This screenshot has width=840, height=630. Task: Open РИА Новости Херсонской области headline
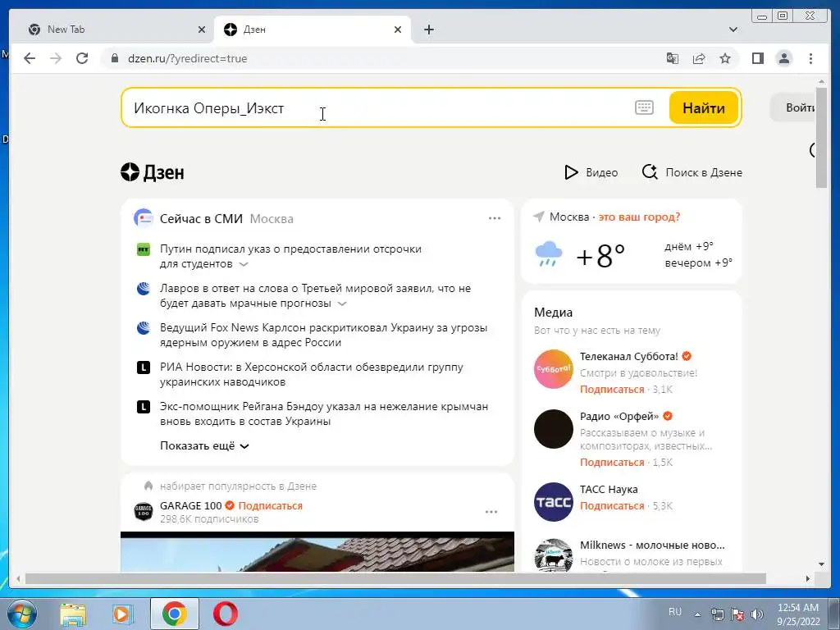[x=311, y=374]
